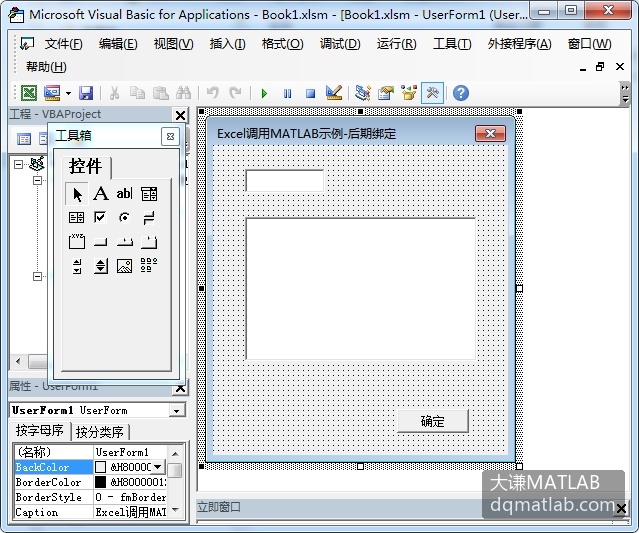Image resolution: width=639 pixels, height=533 pixels.
Task: Click the small text box on UserForm
Action: [x=285, y=181]
